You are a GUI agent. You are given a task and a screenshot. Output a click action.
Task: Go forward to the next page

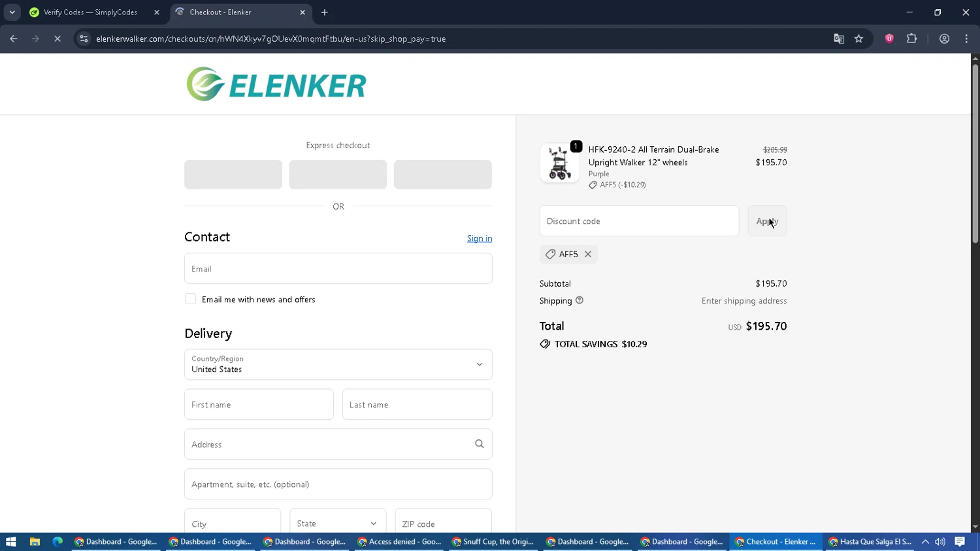click(x=35, y=39)
